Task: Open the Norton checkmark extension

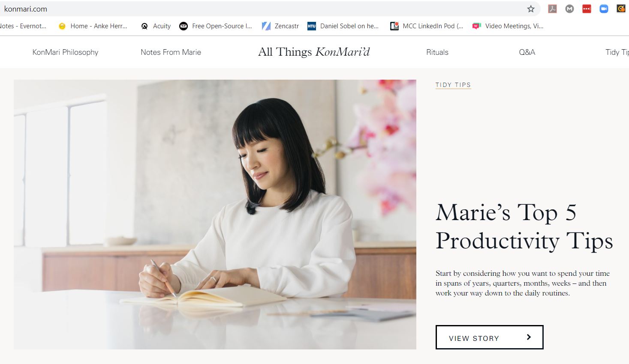Action: pos(621,9)
